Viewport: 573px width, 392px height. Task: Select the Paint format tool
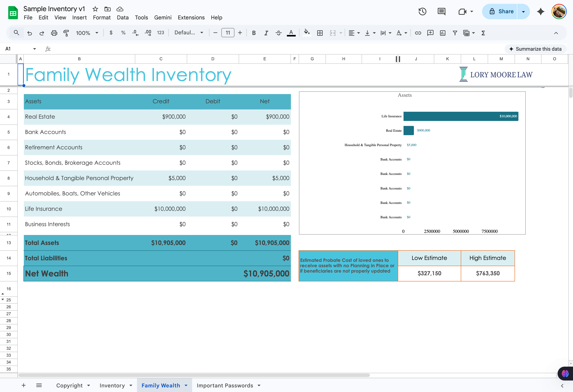point(66,33)
